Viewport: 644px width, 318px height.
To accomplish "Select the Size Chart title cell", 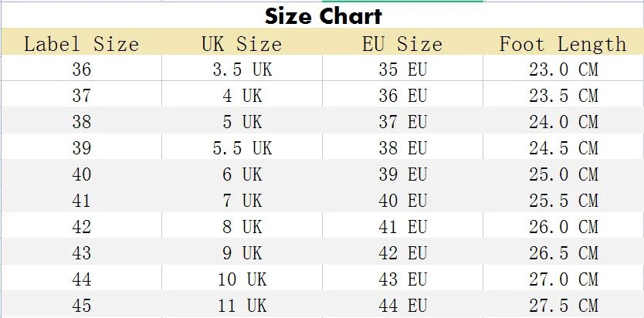I will pyautogui.click(x=323, y=15).
